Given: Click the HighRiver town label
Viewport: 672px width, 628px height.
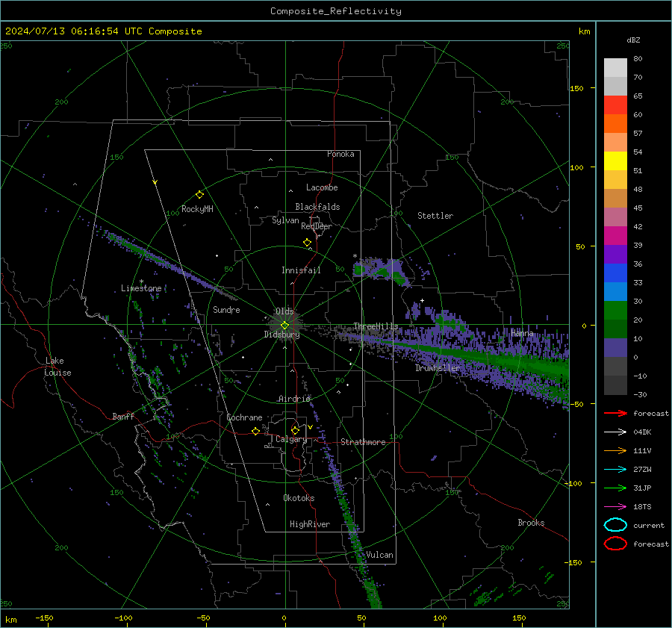Looking at the screenshot, I should pos(310,524).
